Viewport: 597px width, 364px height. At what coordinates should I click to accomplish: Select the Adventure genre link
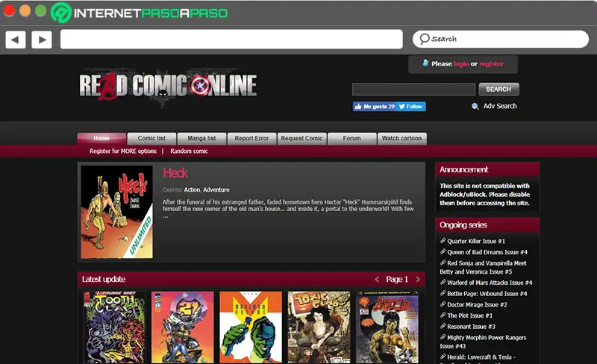tap(216, 189)
